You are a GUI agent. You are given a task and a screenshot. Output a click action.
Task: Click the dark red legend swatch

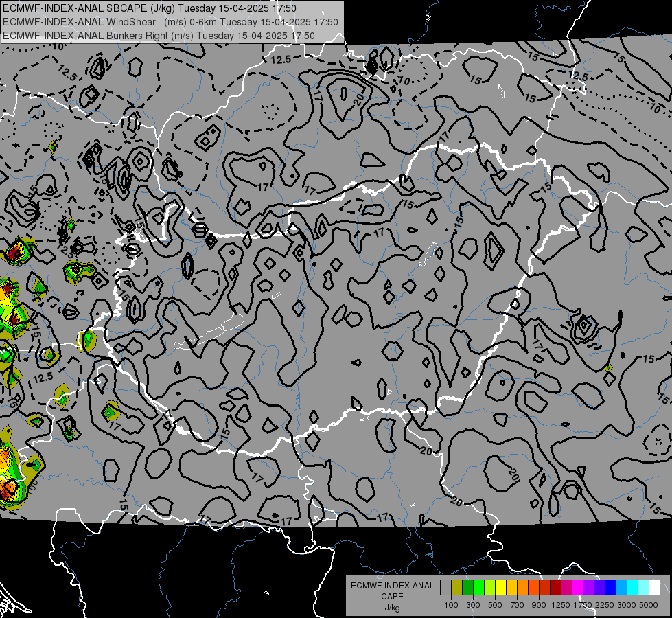[556, 588]
